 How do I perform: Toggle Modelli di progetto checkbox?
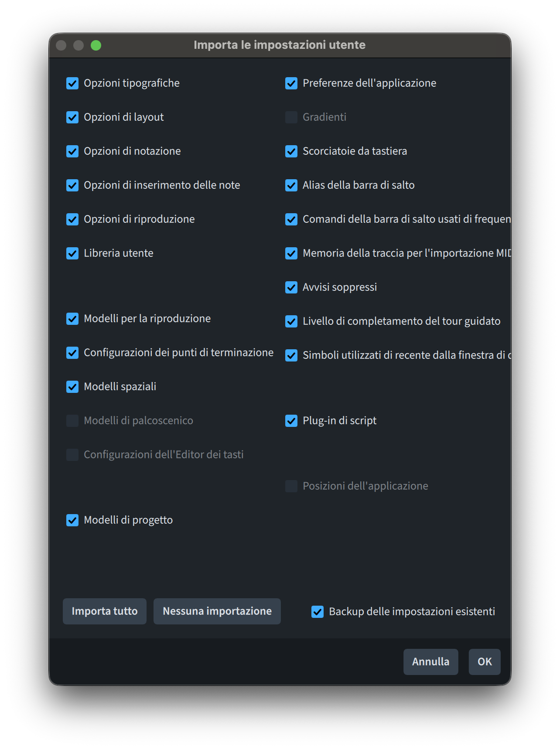pyautogui.click(x=72, y=520)
